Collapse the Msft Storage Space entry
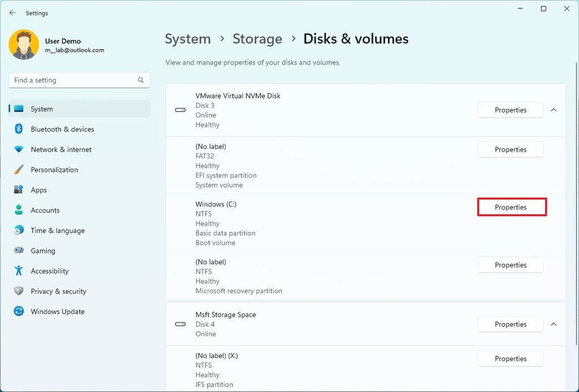The image size is (579, 392). point(554,324)
